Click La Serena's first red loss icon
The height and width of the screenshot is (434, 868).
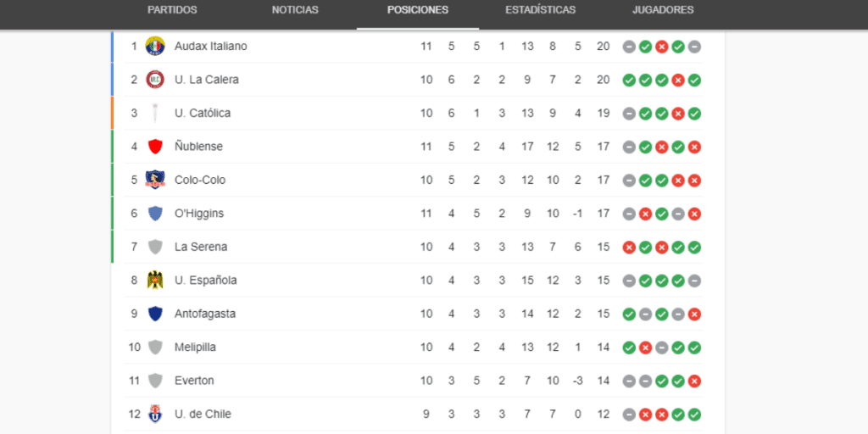(x=629, y=248)
